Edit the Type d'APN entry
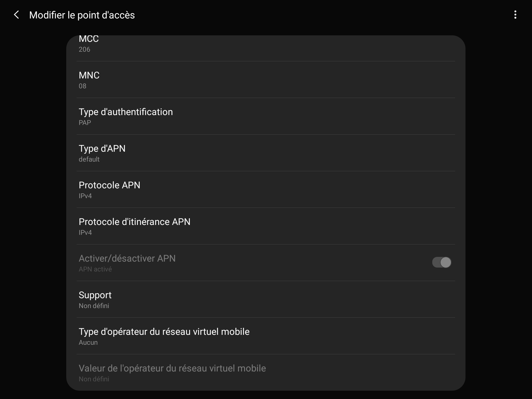 click(x=265, y=153)
